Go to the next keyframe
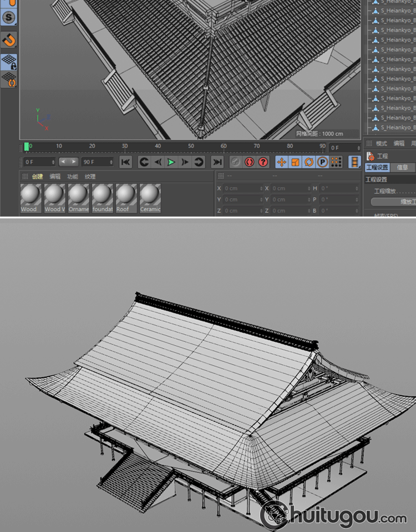The image size is (416, 532). [x=198, y=162]
